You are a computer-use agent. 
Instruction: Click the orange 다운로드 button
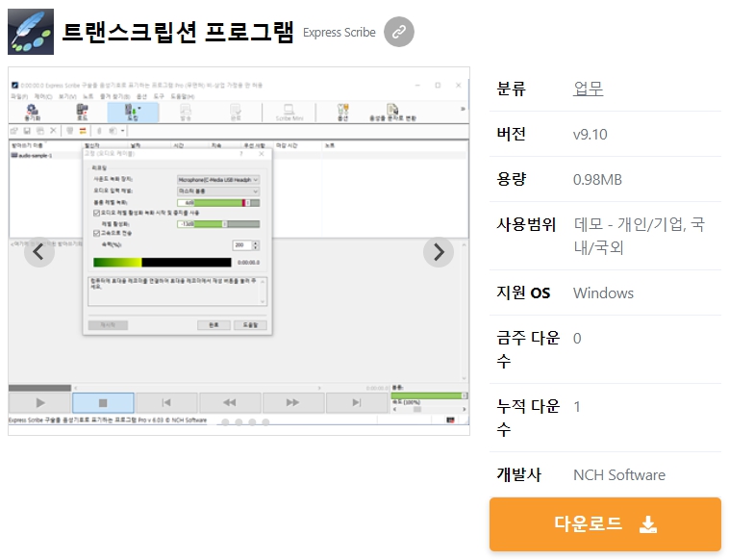605,524
